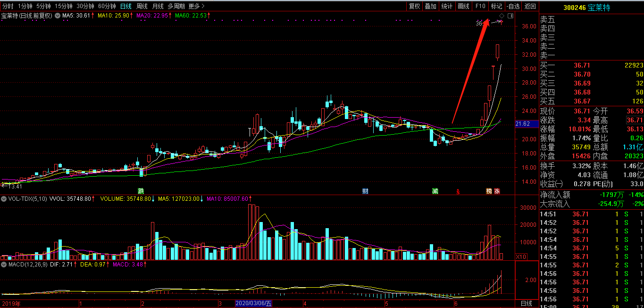
Task: Click the X10 volume scale label
Action: 521,257
